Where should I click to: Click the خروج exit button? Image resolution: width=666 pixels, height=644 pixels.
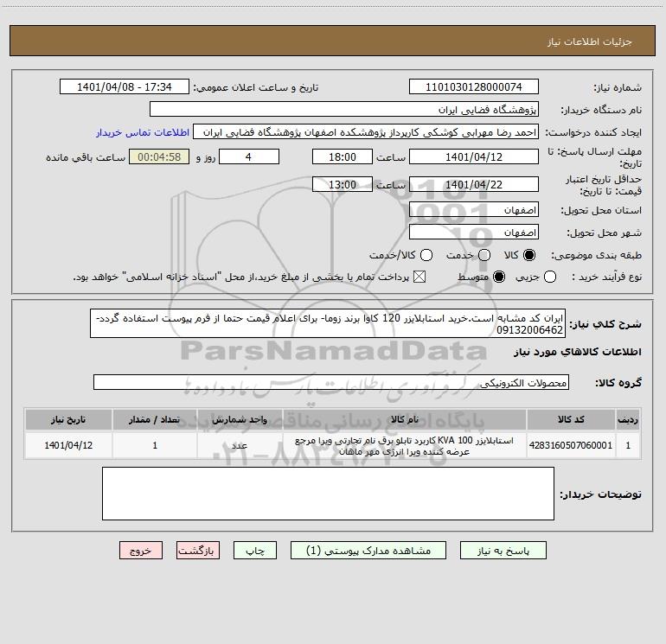tap(141, 551)
